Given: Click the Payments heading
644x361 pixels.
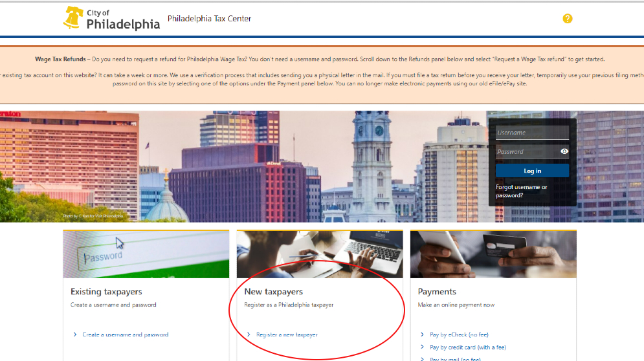Looking at the screenshot, I should coord(437,292).
